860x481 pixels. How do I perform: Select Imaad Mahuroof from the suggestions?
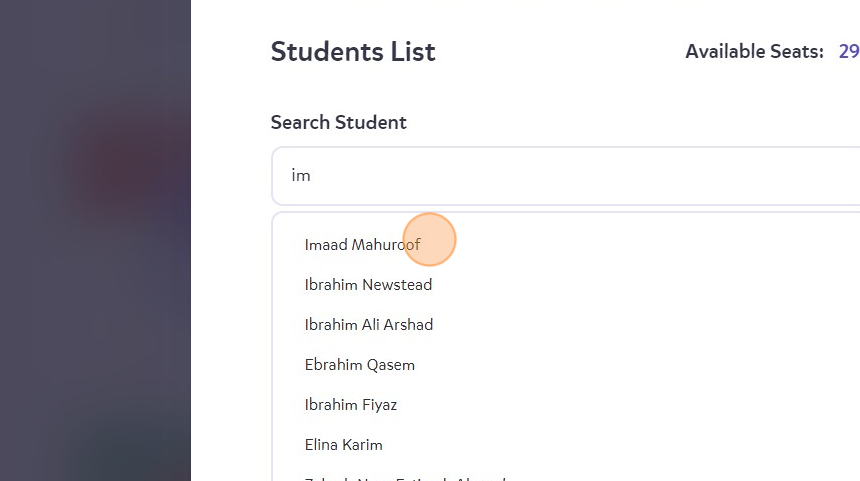coord(362,244)
